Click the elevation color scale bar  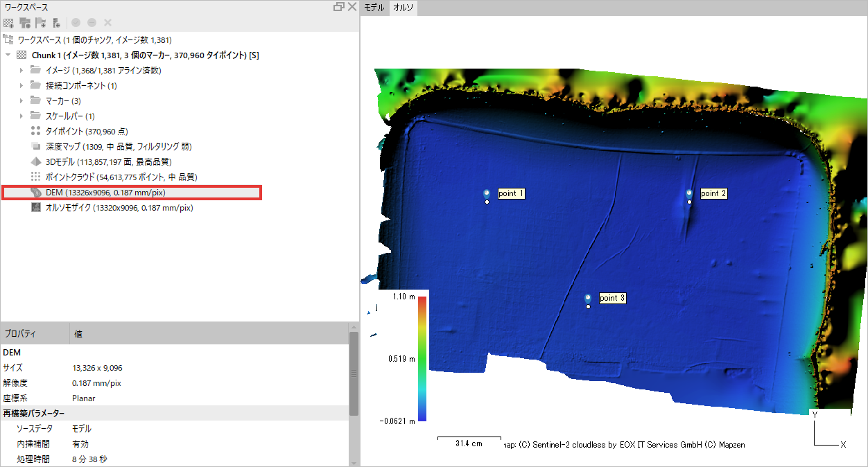coord(422,358)
